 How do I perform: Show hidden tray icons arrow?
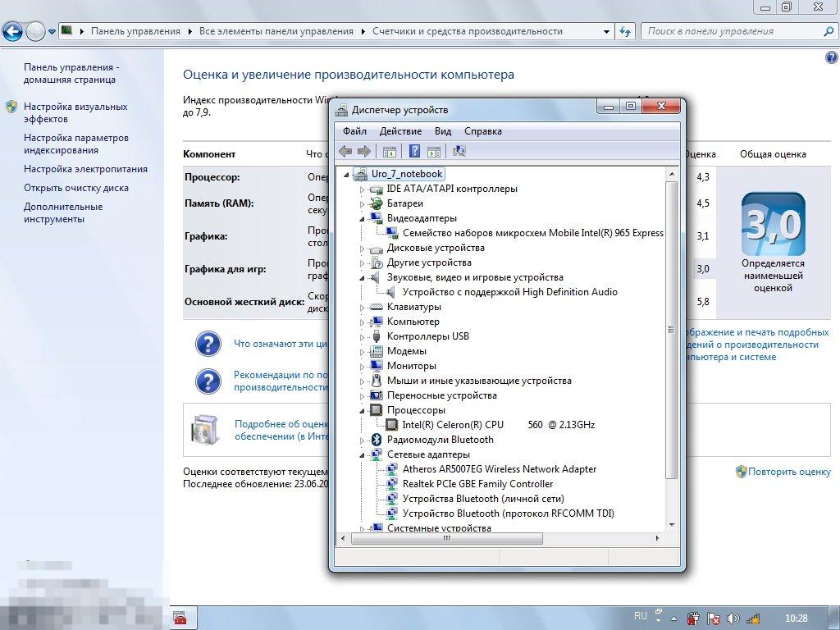click(674, 619)
